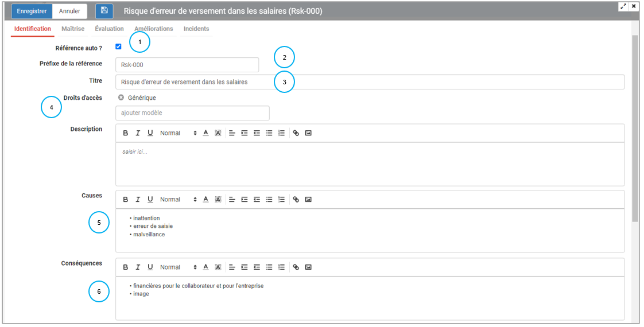
Task: Open Normal heading dropdown in Description editor
Action: [x=178, y=133]
